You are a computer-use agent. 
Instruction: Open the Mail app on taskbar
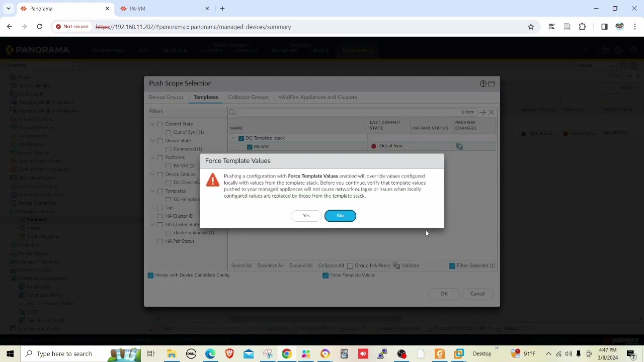tap(249, 354)
